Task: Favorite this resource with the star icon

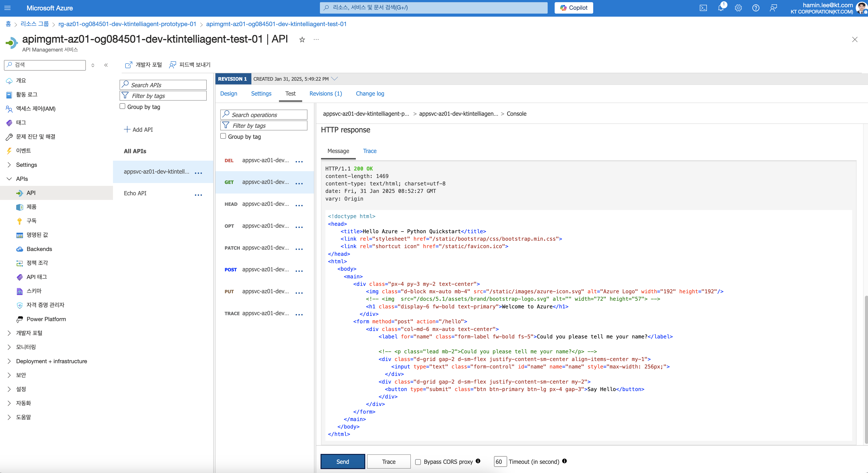Action: click(302, 39)
